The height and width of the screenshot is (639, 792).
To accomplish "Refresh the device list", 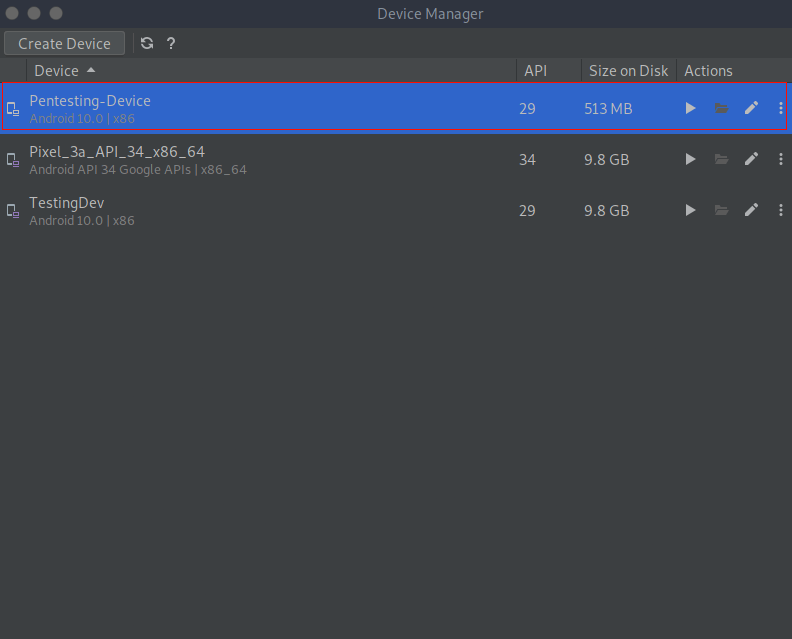I will (147, 43).
